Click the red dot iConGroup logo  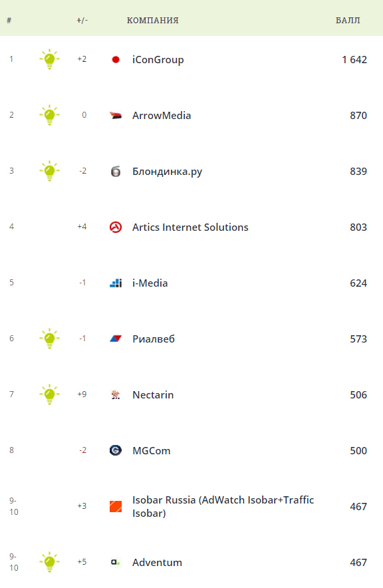point(116,59)
